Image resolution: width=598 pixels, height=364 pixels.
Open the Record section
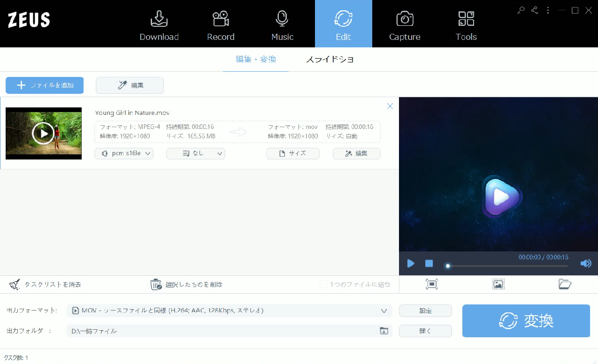point(221,24)
